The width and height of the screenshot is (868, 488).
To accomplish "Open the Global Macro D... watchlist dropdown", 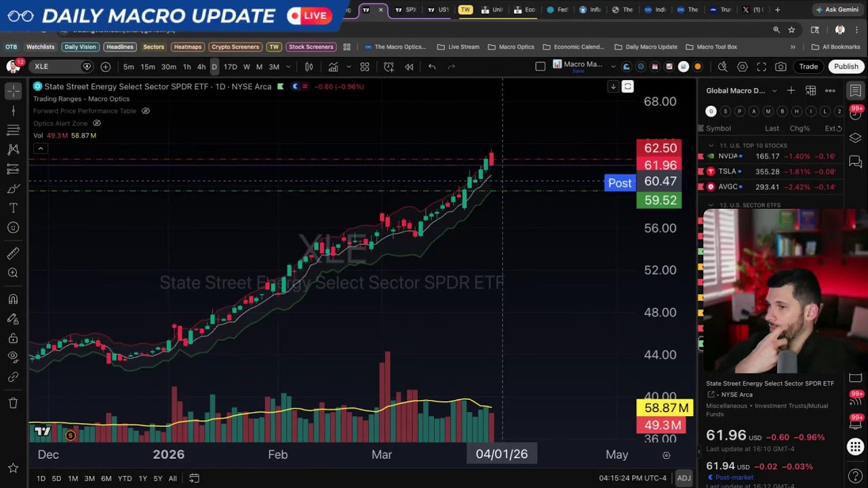I will pos(742,91).
